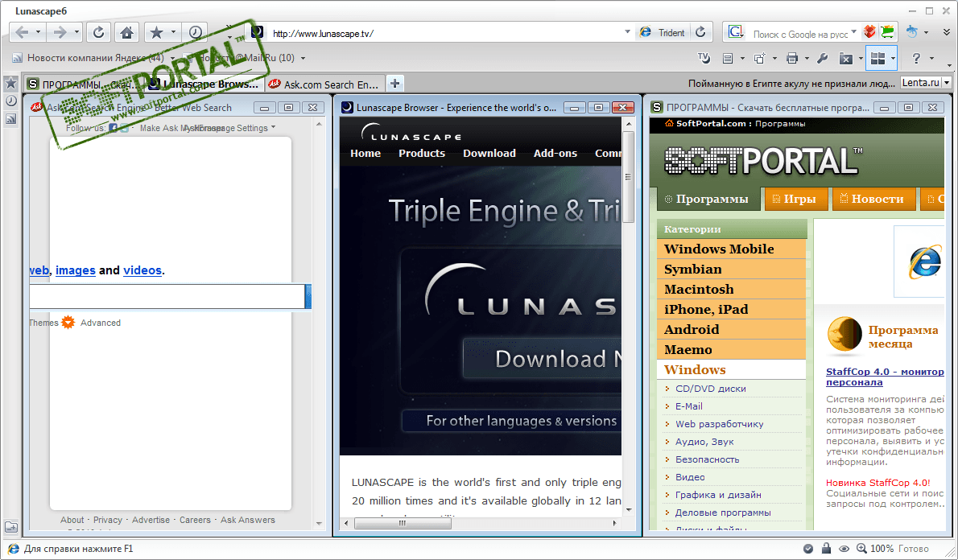Click the page list toolbar icon
The width and height of the screenshot is (958, 560).
tap(728, 59)
